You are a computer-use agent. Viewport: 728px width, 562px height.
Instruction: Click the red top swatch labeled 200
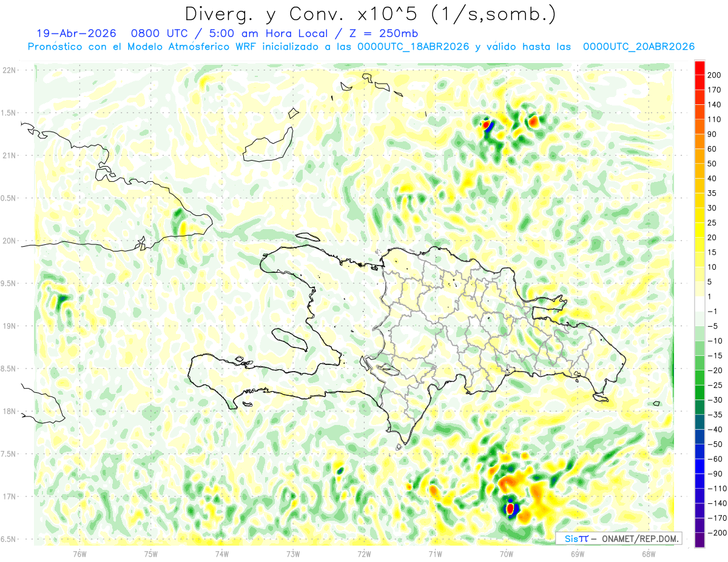pos(699,68)
